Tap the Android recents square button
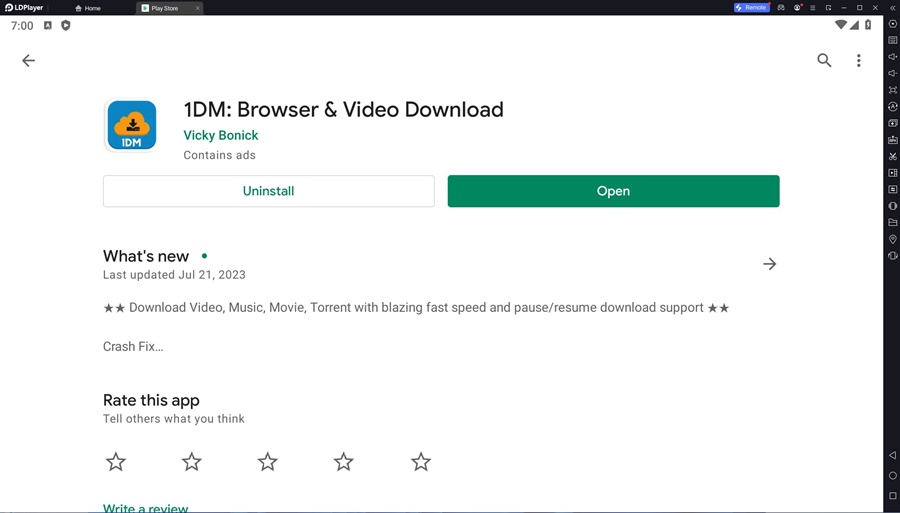Viewport: 900px width, 513px height. (893, 495)
